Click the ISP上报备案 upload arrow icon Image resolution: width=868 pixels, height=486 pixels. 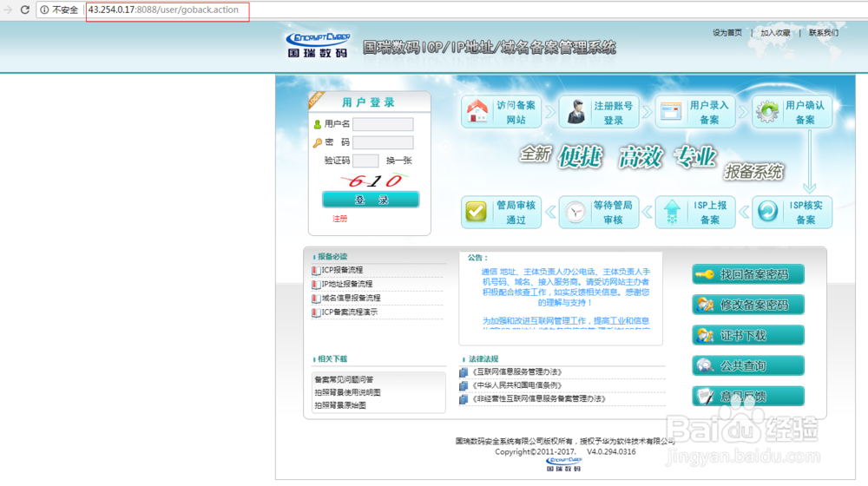coord(672,212)
